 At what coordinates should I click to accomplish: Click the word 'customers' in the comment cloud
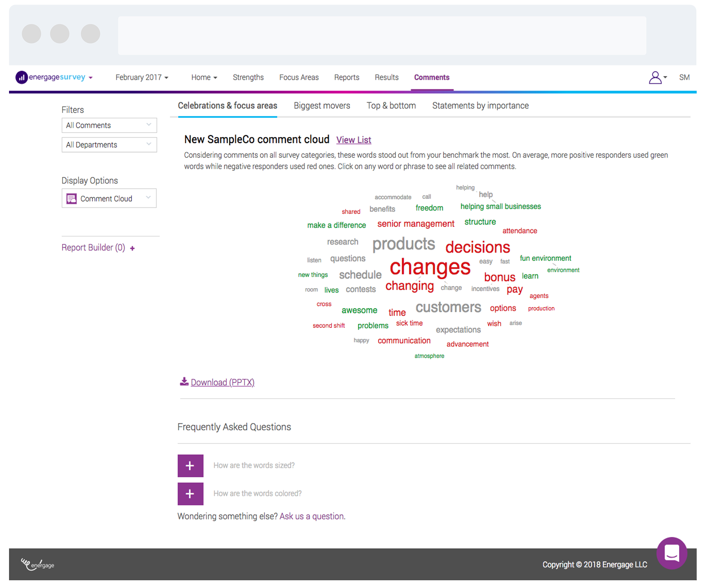(448, 307)
